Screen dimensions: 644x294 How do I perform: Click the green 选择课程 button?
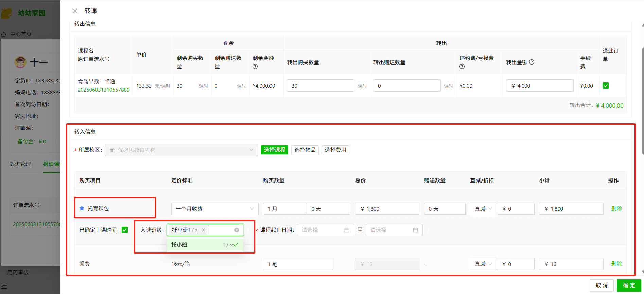tap(274, 150)
